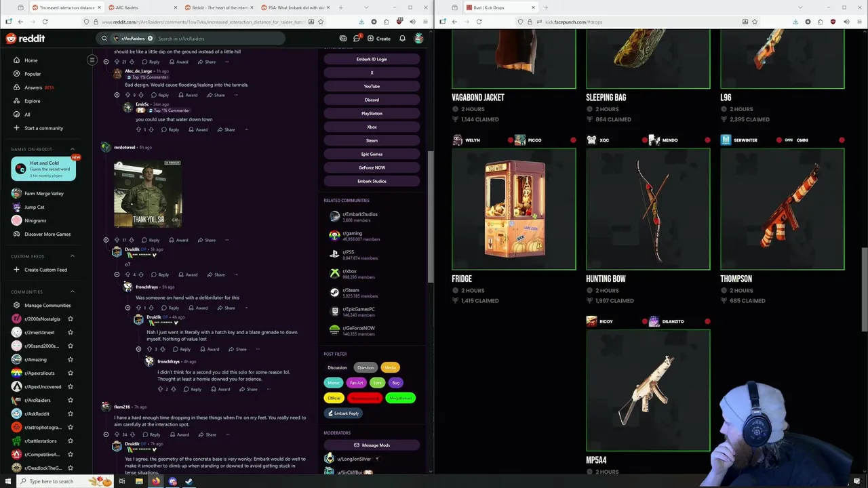Screen dimensions: 868x488
Task: Open downloads in the Rust Kick Drops window
Action: (795, 22)
